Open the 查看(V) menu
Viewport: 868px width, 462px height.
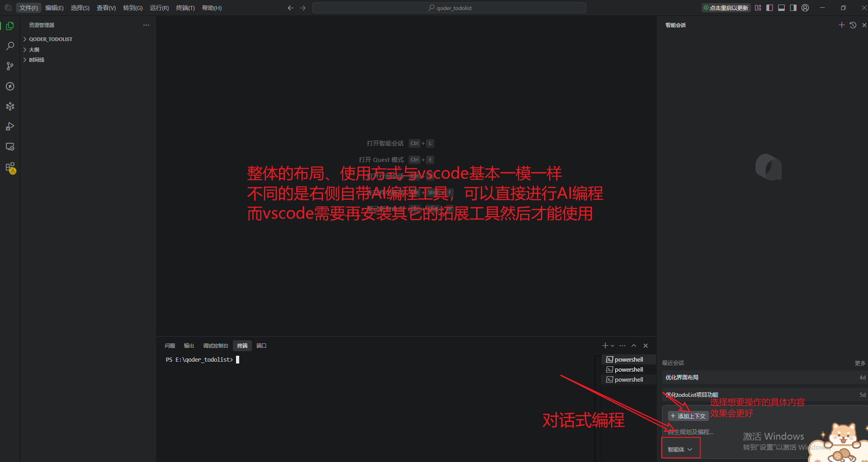tap(106, 8)
